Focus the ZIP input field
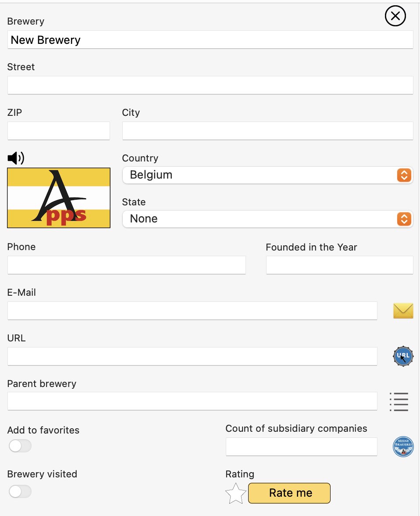The height and width of the screenshot is (516, 420). [x=59, y=131]
